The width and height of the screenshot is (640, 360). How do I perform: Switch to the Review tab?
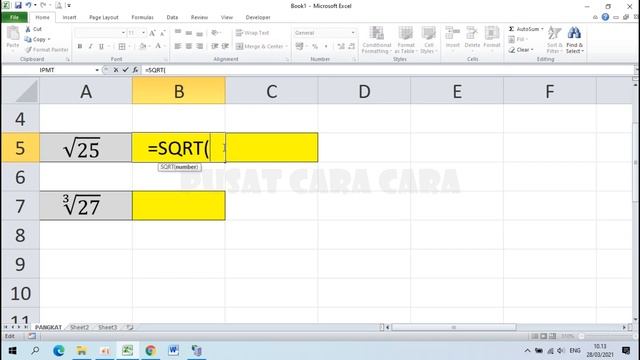199,17
